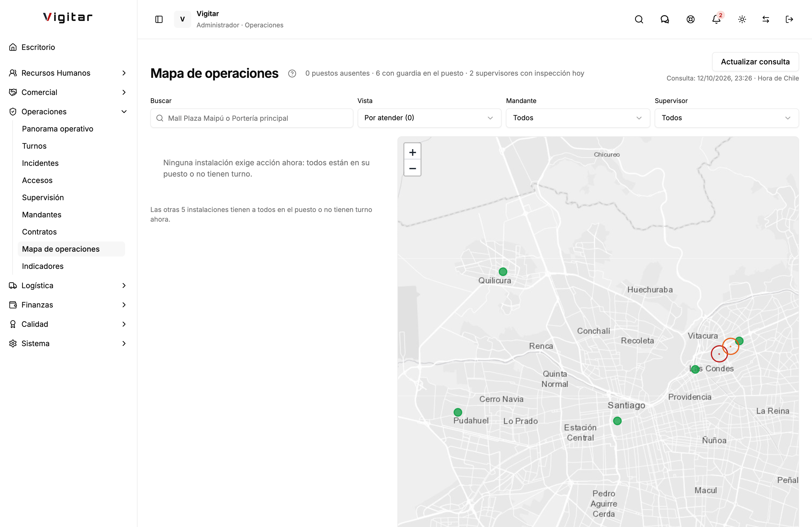Click the Vigitar logo
Screen dimensions: 812x527
68,17
